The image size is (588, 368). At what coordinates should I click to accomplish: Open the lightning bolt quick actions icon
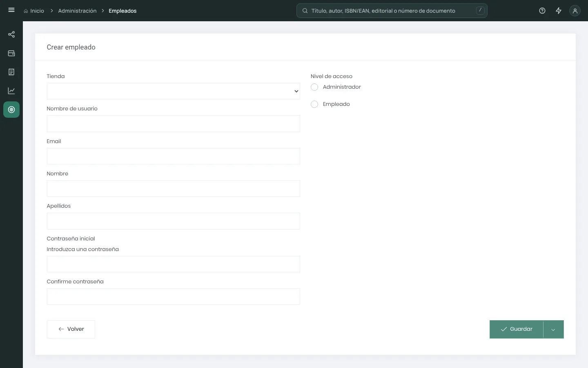click(559, 11)
